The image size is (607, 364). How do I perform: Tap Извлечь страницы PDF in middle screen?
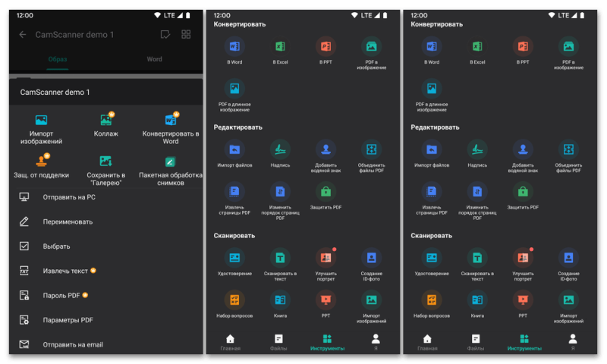(x=234, y=199)
